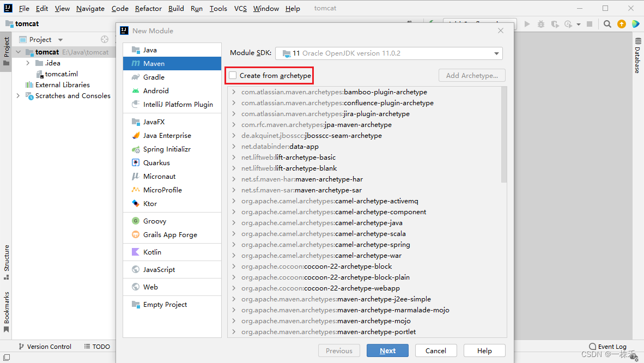The image size is (644, 363).
Task: Click the Debug bug icon in toolbar
Action: click(x=541, y=25)
